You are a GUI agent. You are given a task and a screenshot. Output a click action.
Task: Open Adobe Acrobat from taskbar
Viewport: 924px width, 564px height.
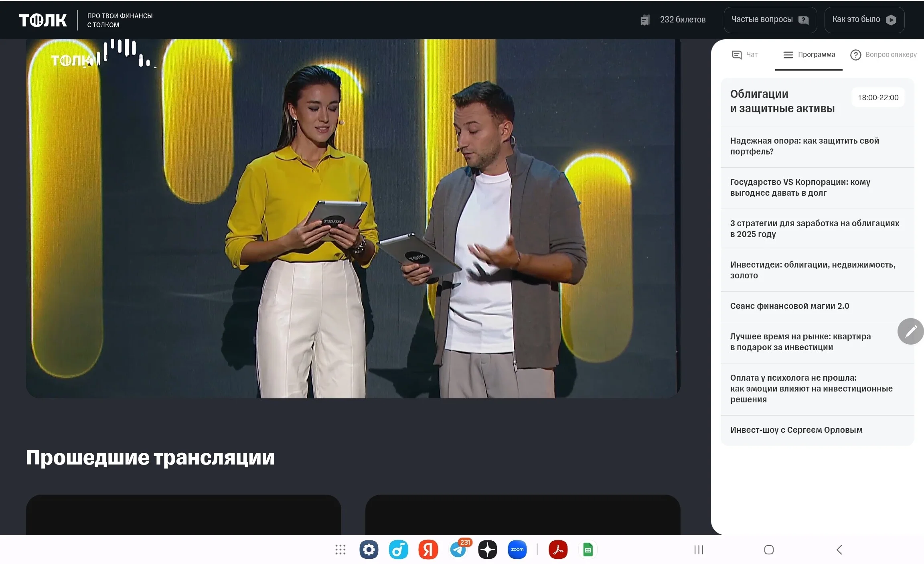point(558,550)
